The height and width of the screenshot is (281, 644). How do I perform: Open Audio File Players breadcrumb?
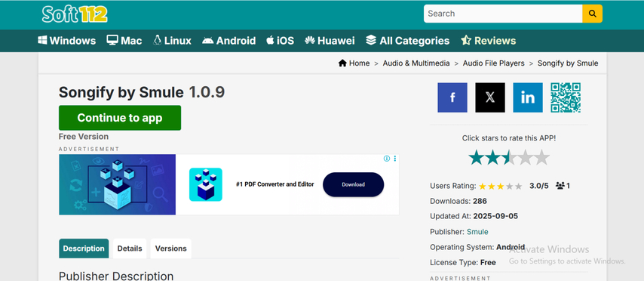(494, 63)
